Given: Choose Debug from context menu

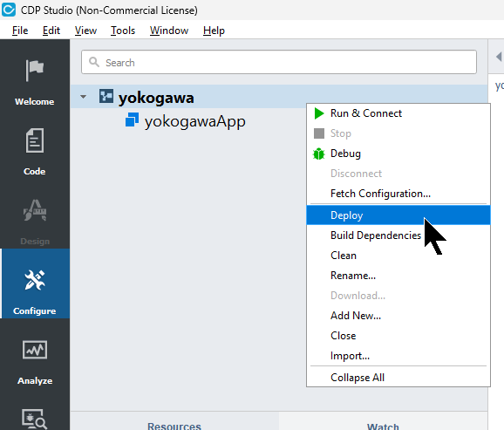Looking at the screenshot, I should pyautogui.click(x=398, y=154).
